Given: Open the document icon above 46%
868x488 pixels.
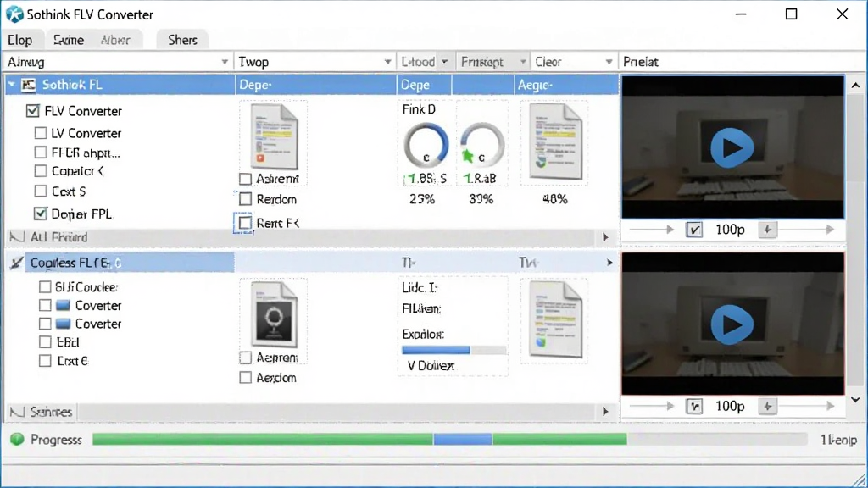Looking at the screenshot, I should tap(556, 141).
